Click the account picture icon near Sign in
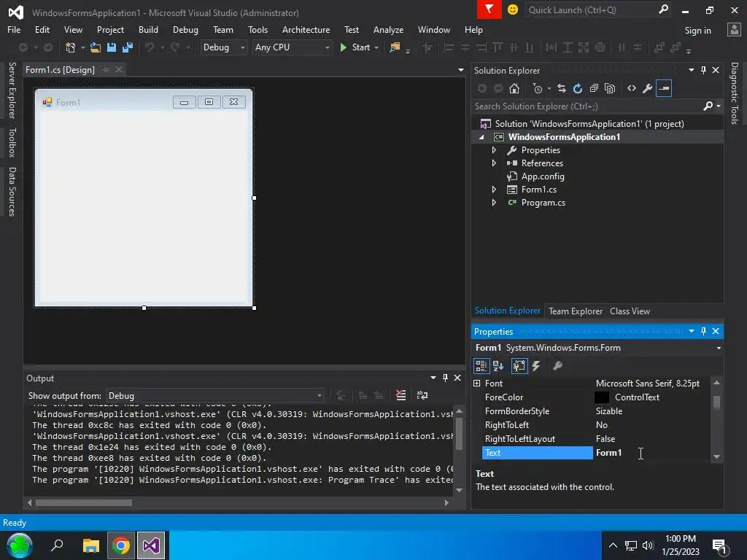 (734, 30)
